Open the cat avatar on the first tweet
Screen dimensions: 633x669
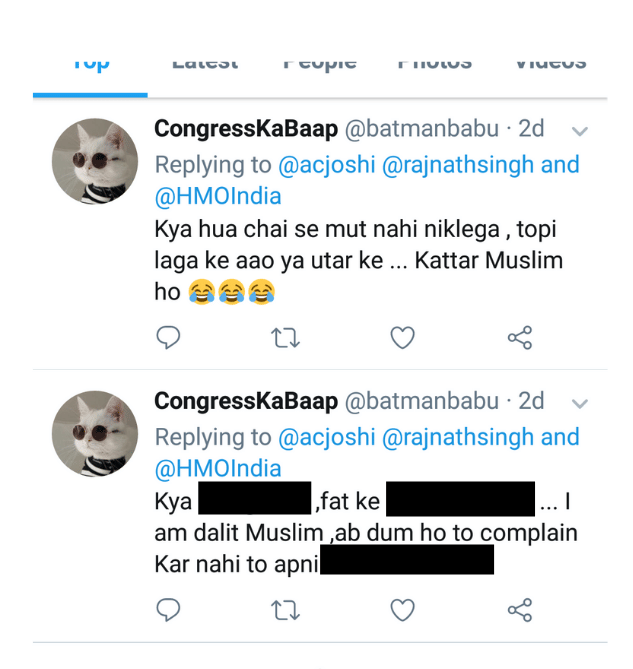[x=94, y=161]
